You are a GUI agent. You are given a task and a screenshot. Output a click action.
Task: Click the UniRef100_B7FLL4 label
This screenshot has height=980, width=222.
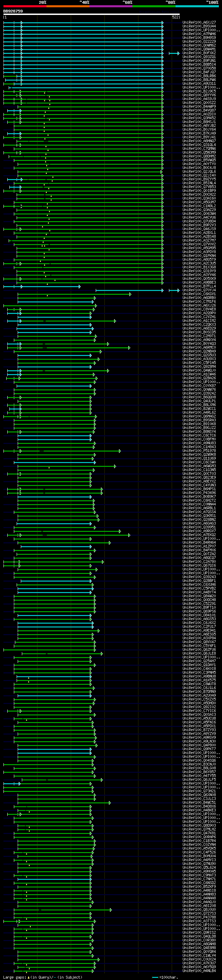pyautogui.click(x=199, y=286)
